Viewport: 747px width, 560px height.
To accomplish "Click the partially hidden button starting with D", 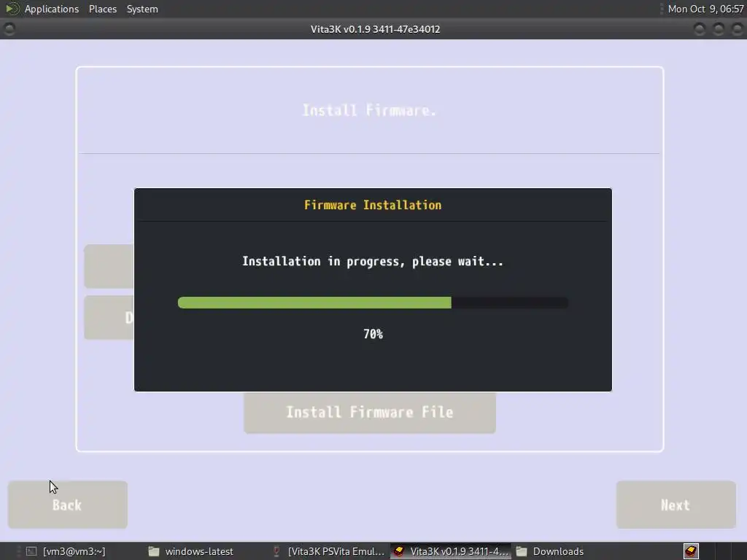I will point(109,318).
